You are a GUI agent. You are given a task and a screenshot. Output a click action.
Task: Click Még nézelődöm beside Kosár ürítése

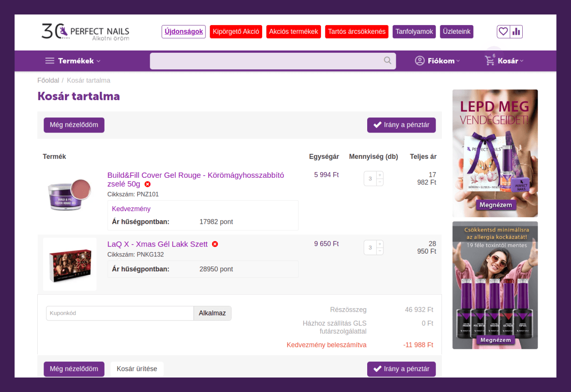tap(74, 369)
